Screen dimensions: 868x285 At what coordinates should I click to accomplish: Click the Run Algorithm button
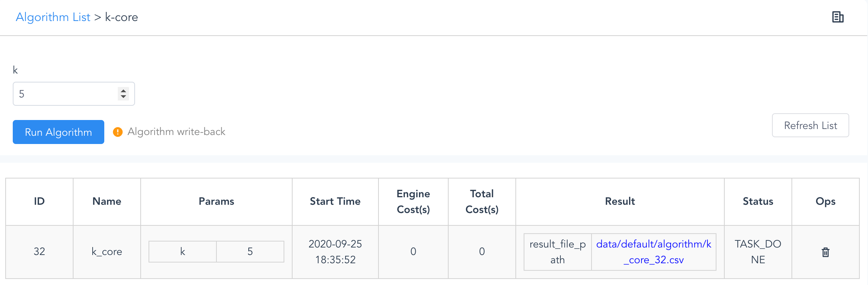coord(59,132)
